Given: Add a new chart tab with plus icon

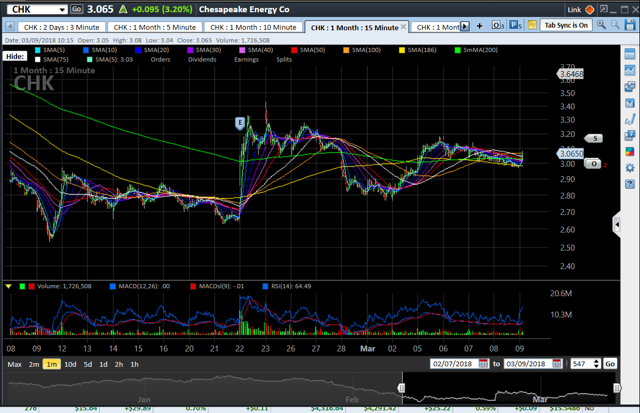Looking at the screenshot, I should (479, 26).
